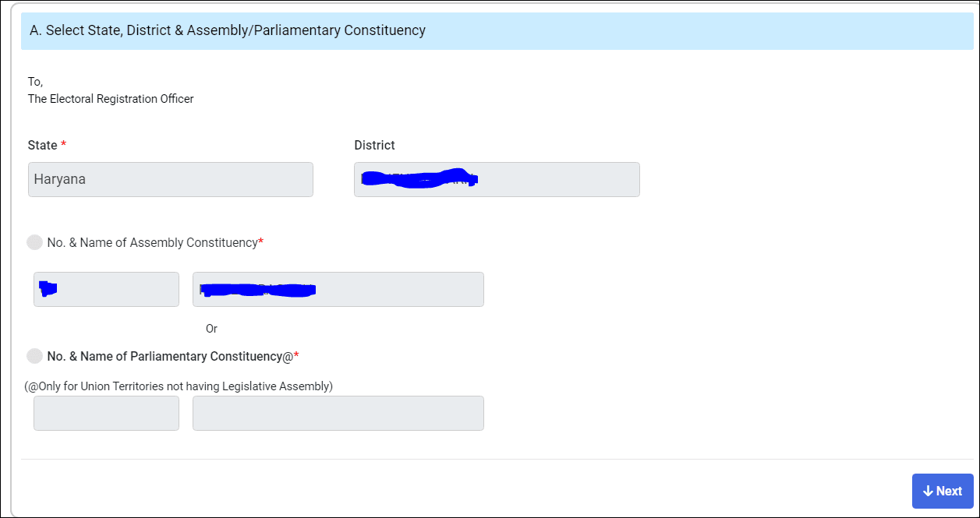Click the District label text
Viewport: 980px width, 518px height.
pos(374,146)
